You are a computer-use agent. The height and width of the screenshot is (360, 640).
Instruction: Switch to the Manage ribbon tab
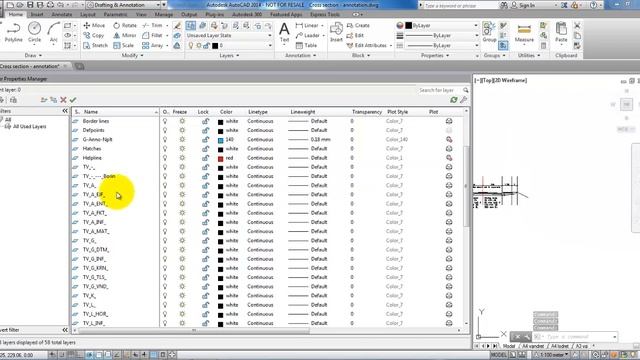164,14
